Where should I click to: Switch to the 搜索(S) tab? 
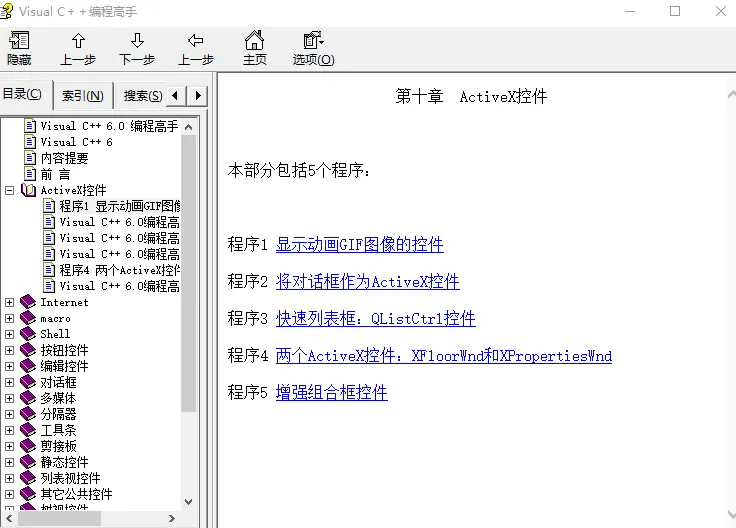click(142, 96)
